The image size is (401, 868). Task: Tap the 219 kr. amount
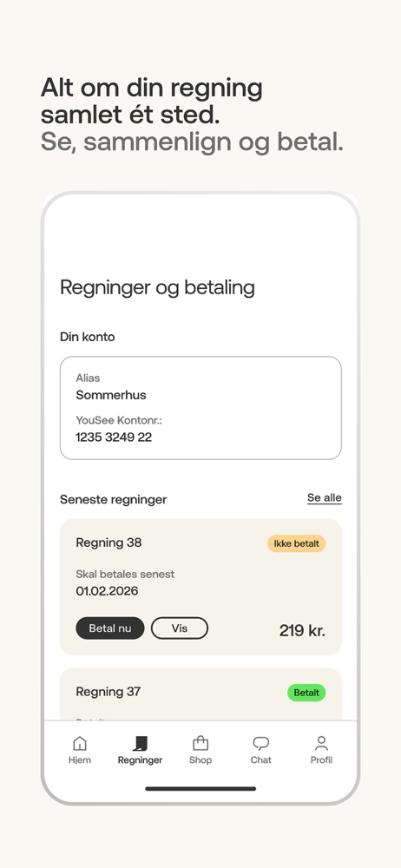pos(302,630)
